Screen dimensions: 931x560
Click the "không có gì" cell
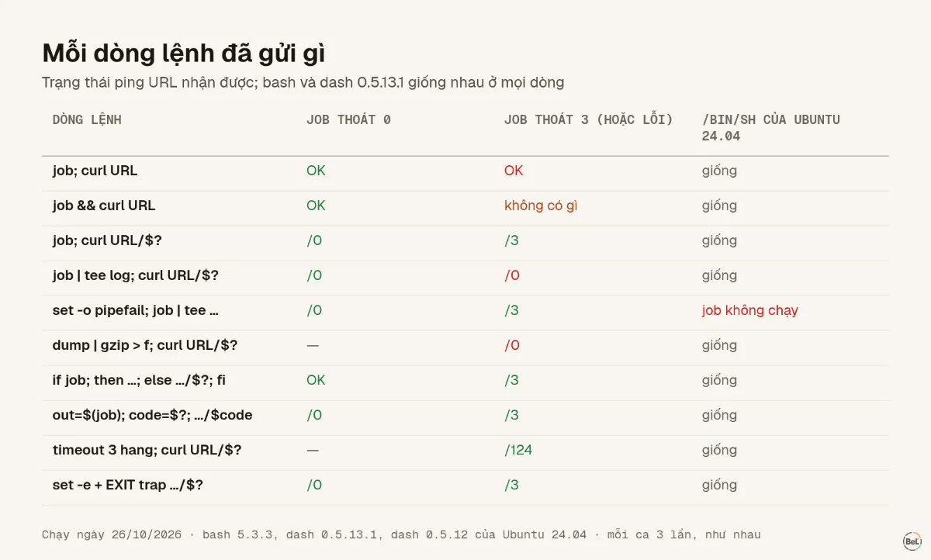click(541, 206)
